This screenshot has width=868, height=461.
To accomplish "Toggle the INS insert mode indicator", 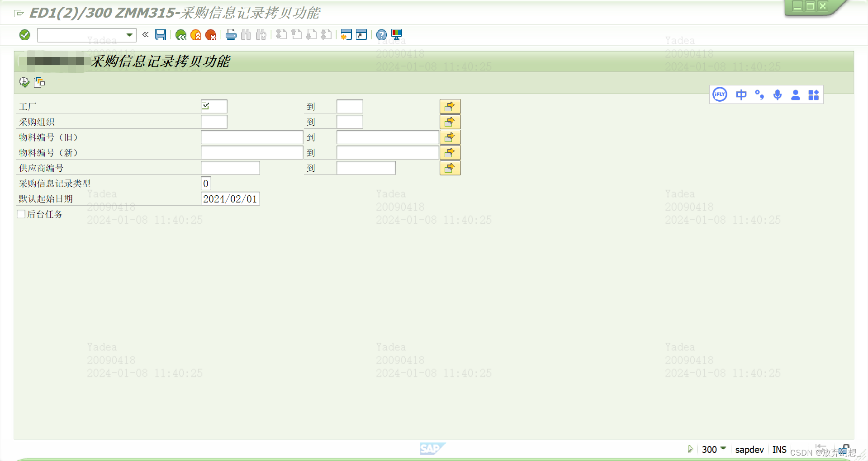I will [x=779, y=449].
